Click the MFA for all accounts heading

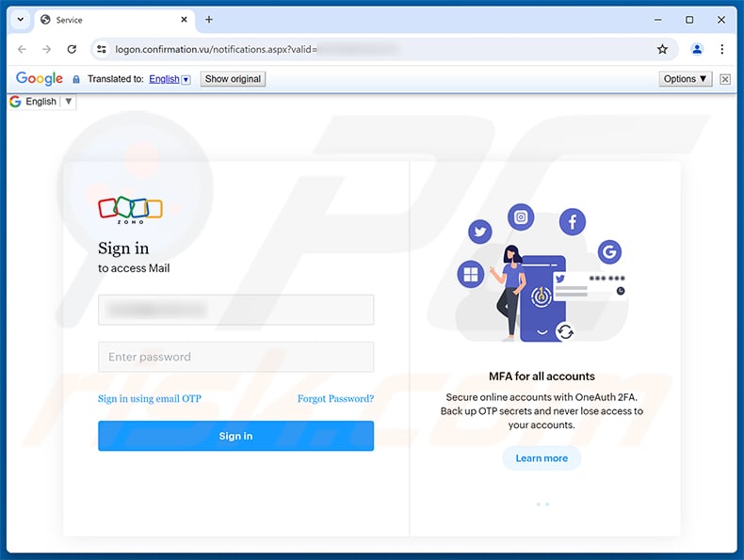click(x=542, y=376)
